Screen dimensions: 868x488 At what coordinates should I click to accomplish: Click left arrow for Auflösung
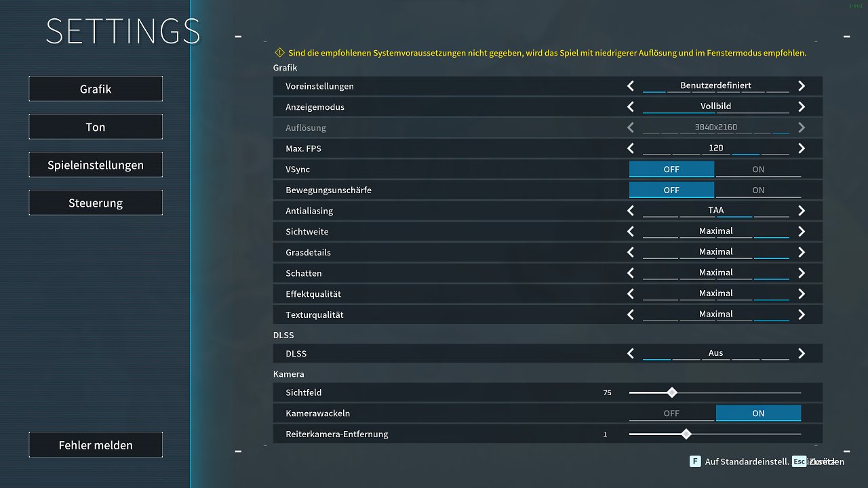631,127
